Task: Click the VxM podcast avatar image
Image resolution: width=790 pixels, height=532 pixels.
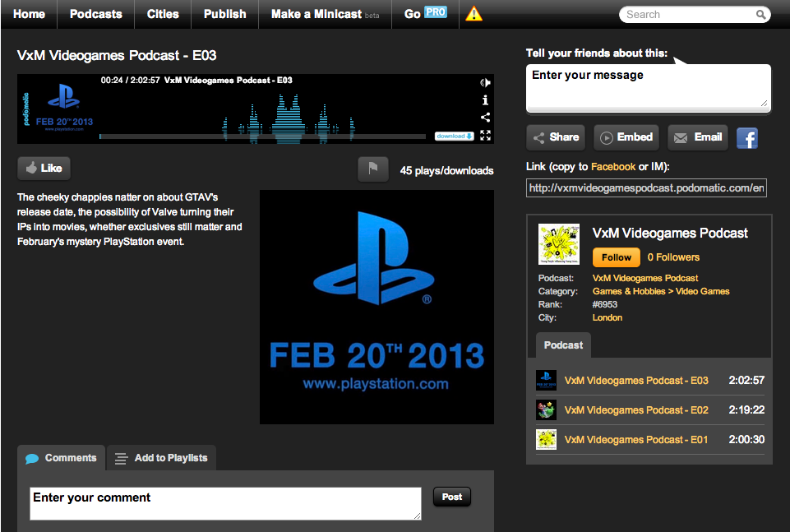Action: click(559, 244)
